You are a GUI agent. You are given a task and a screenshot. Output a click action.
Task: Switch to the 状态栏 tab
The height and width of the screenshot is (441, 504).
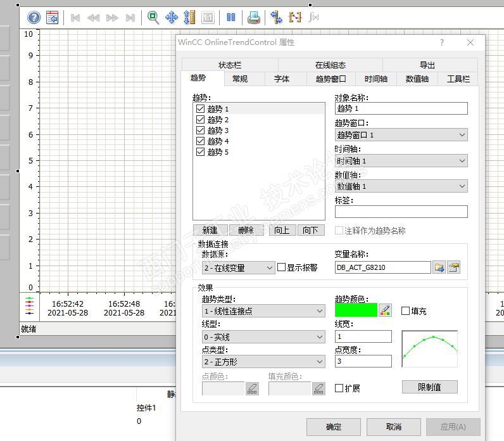[x=230, y=65]
